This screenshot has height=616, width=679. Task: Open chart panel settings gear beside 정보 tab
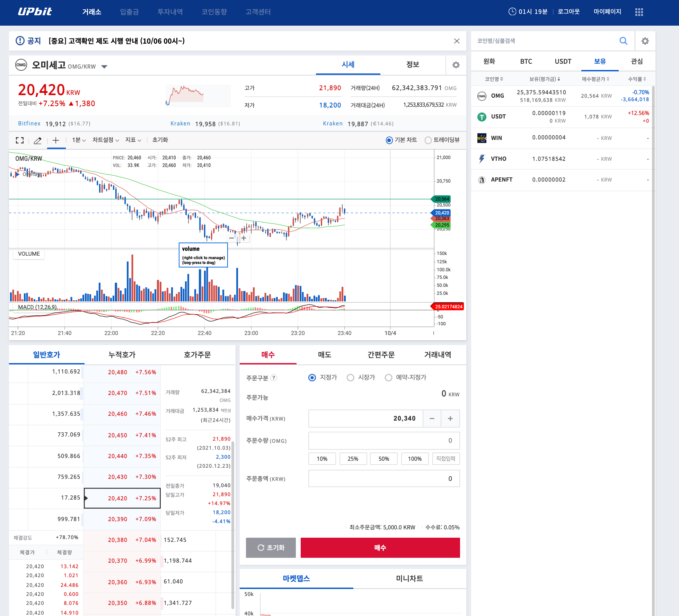coord(456,65)
